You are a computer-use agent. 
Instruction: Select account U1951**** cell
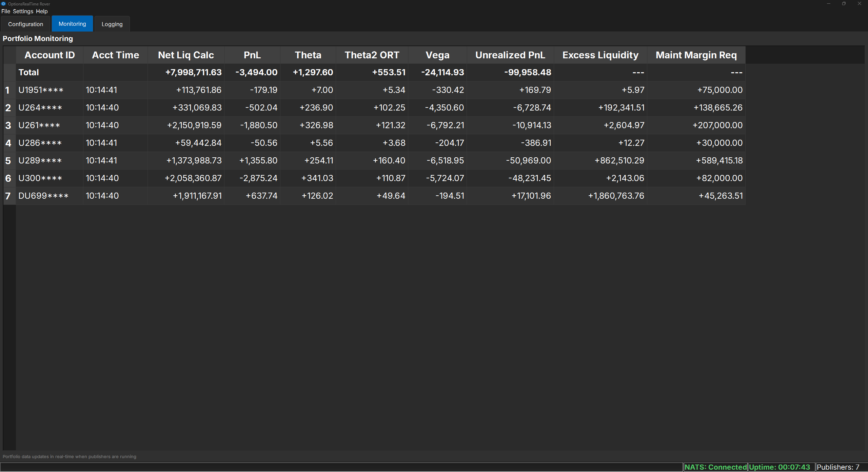tap(41, 90)
